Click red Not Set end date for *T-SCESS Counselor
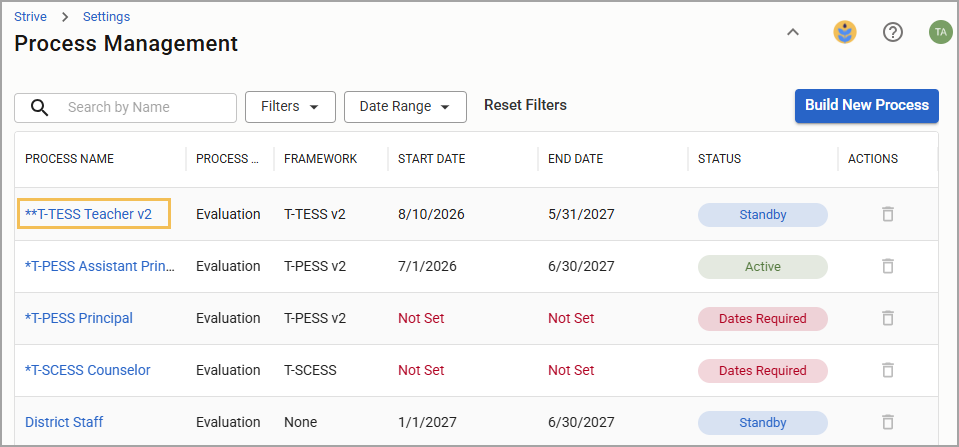 [571, 370]
